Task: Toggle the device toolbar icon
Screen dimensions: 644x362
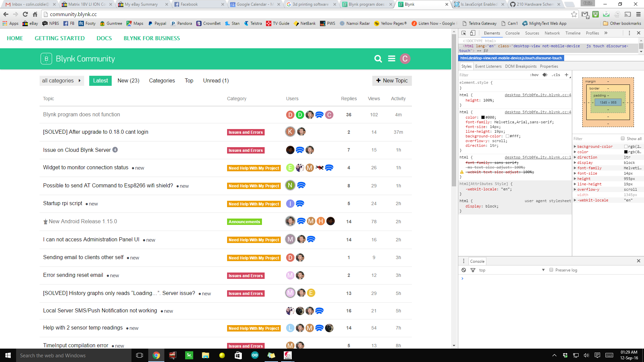Action: 473,33
